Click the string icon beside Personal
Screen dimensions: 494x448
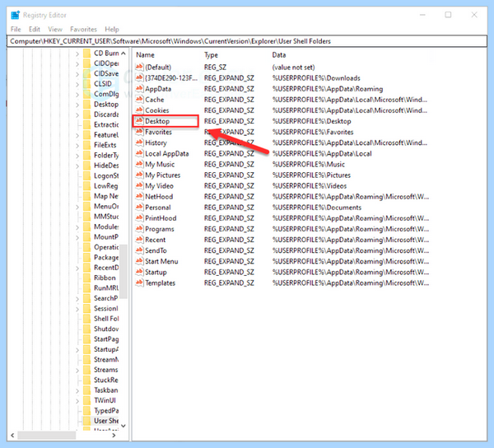coord(139,207)
